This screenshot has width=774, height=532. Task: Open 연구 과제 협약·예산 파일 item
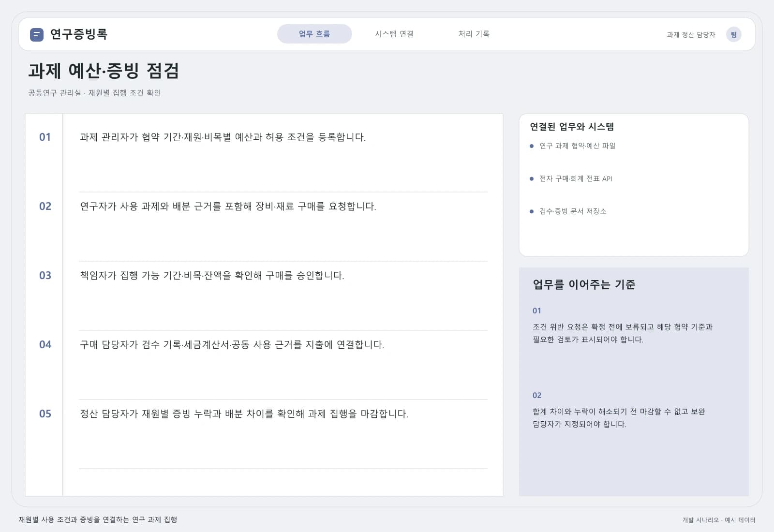(577, 146)
